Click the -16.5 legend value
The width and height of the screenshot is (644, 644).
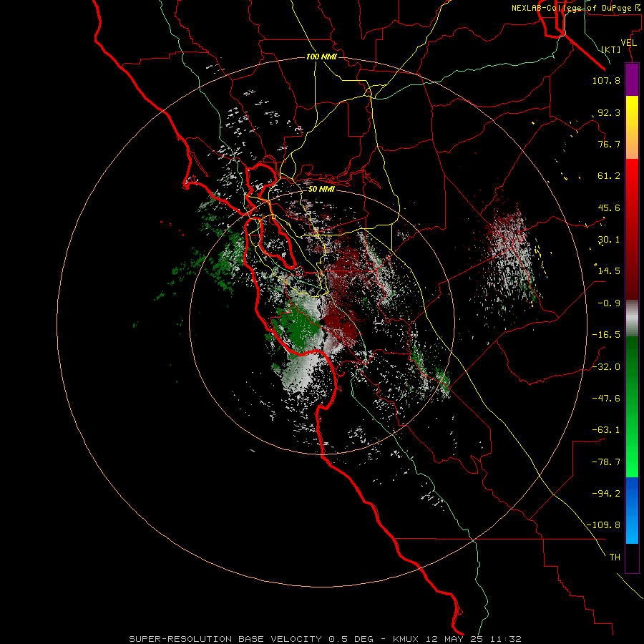pyautogui.click(x=606, y=335)
